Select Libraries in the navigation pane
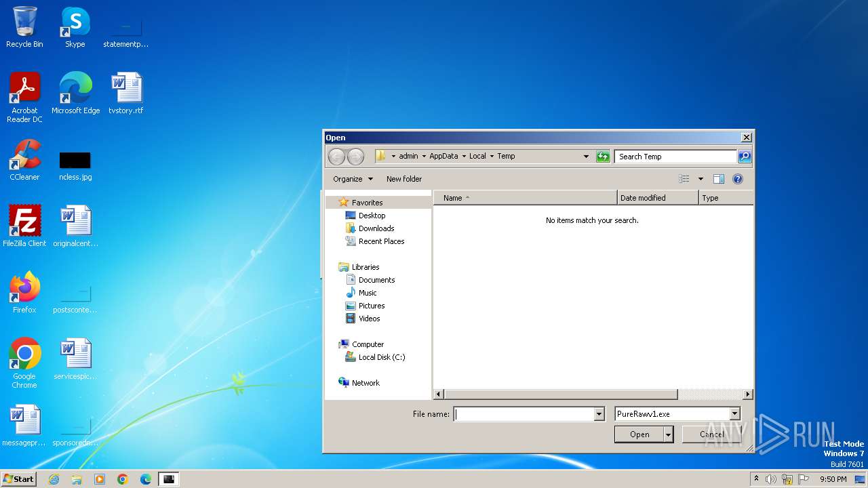Image resolution: width=868 pixels, height=488 pixels. pos(366,267)
